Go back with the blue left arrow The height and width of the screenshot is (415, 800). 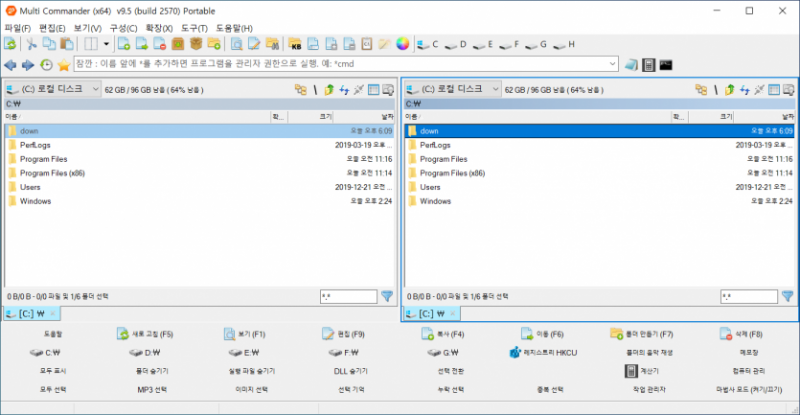(x=10, y=65)
